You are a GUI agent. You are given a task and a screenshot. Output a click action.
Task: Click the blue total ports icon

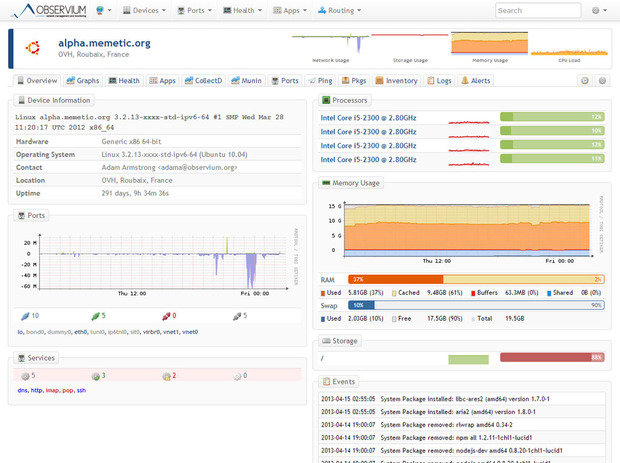(x=22, y=315)
